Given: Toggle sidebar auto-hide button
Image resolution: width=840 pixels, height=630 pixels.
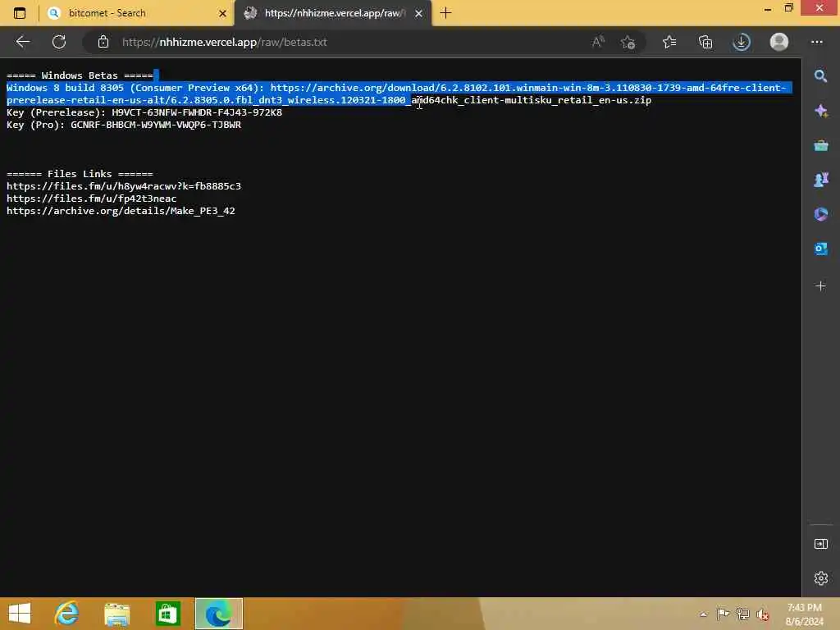Looking at the screenshot, I should click(820, 545).
